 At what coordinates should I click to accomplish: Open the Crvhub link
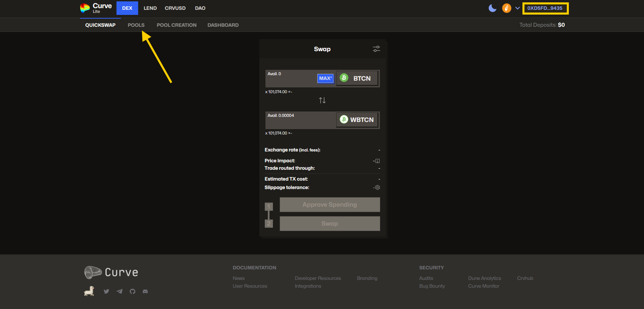point(525,278)
